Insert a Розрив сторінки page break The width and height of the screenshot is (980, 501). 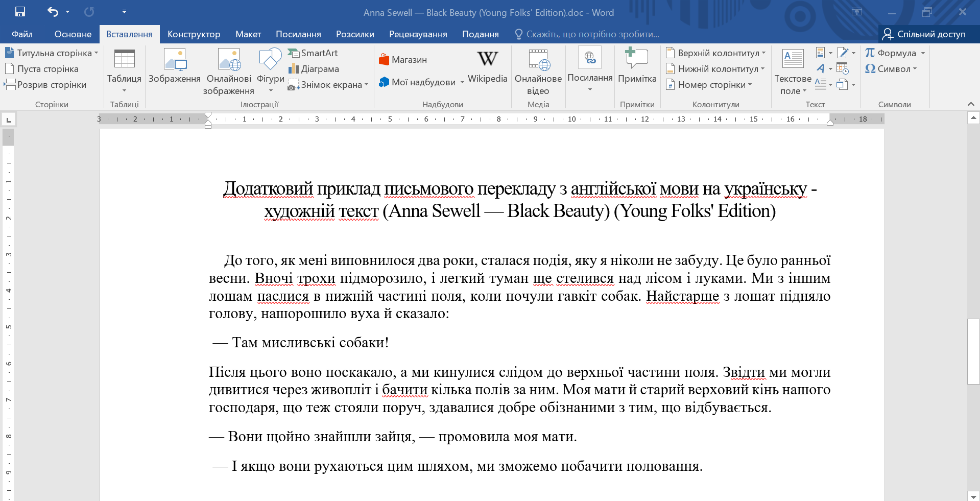45,85
